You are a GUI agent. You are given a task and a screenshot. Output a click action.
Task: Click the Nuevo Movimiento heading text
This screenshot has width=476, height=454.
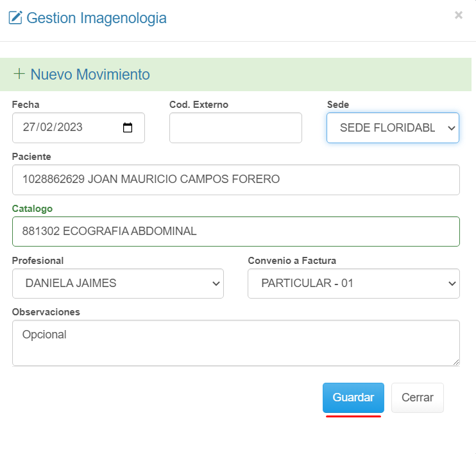point(90,74)
